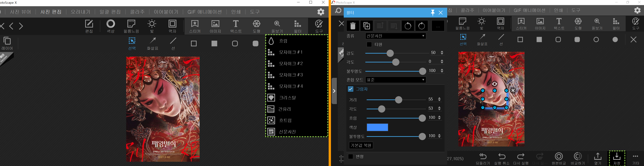Viewport: 644px width, 166px height.
Task: Open 일괄 편집 tab in left window
Action: (x=110, y=12)
